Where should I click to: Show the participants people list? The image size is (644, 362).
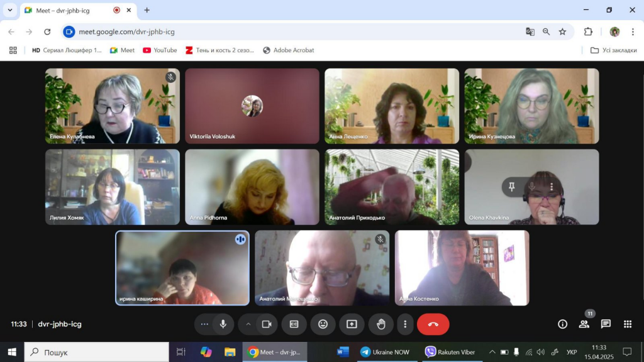[584, 324]
